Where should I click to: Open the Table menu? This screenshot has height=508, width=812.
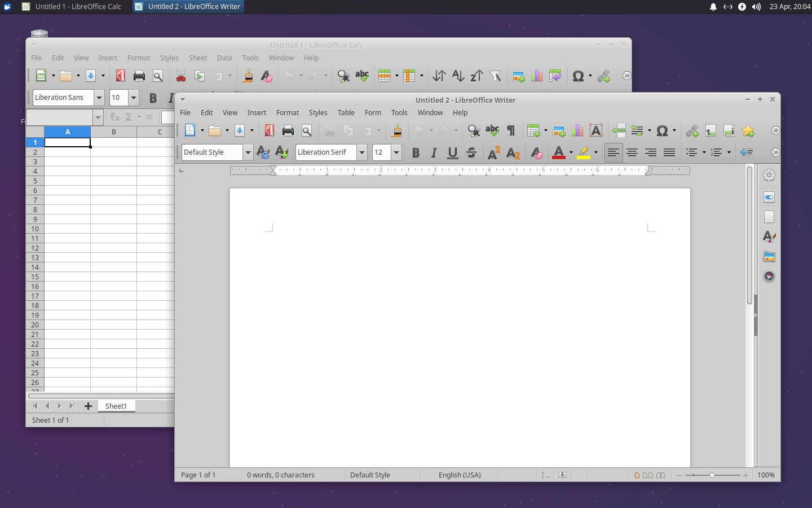pyautogui.click(x=346, y=112)
